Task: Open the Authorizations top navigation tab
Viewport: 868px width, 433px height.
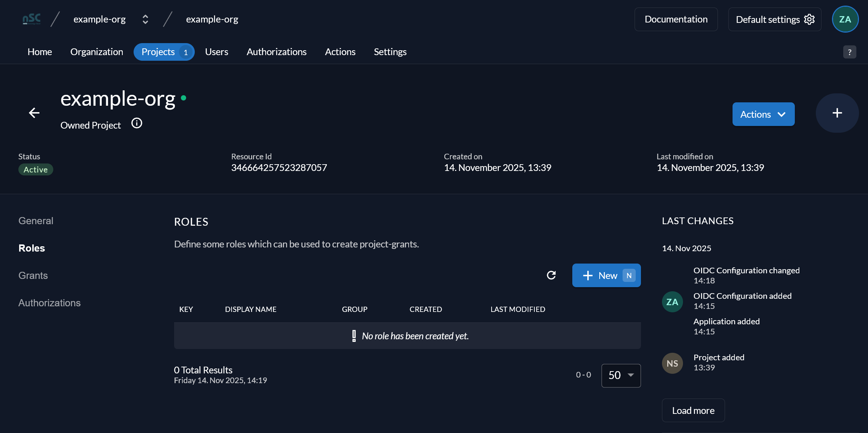Action: pos(277,52)
